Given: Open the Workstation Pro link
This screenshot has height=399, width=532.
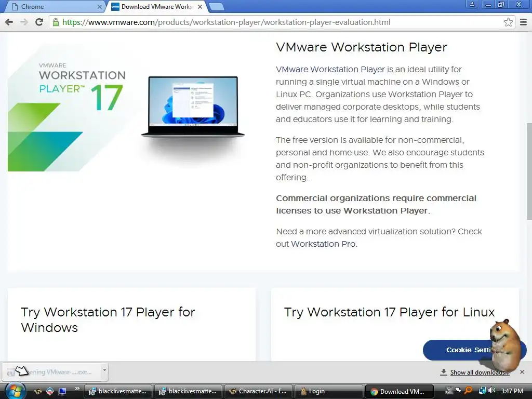Looking at the screenshot, I should point(323,244).
